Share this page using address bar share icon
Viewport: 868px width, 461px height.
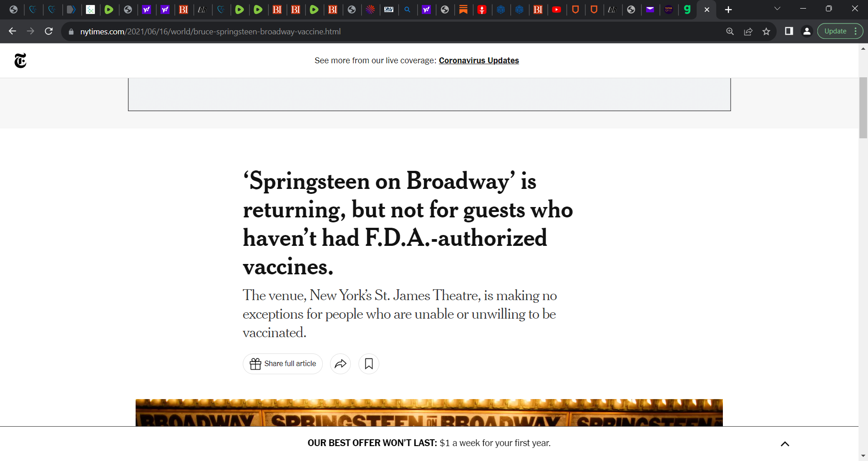pos(748,31)
